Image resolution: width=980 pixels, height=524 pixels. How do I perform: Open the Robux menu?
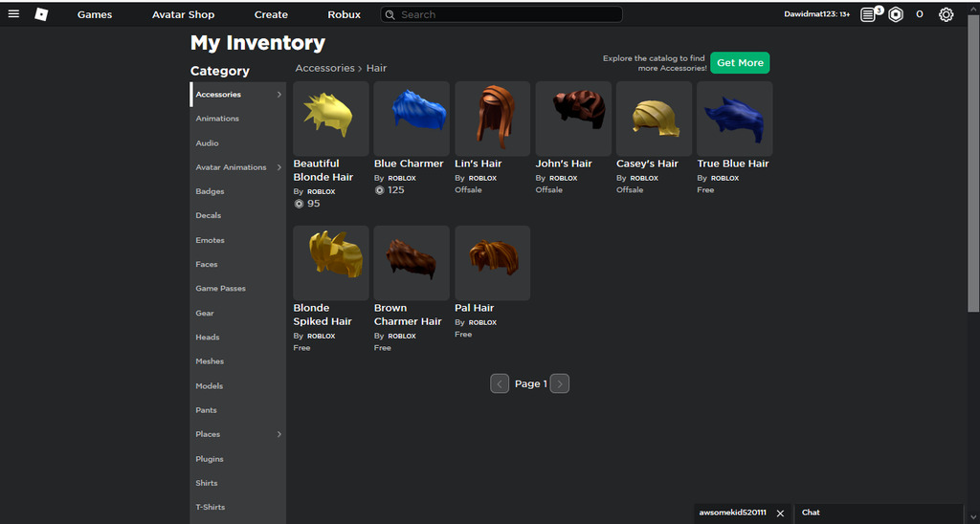point(345,14)
